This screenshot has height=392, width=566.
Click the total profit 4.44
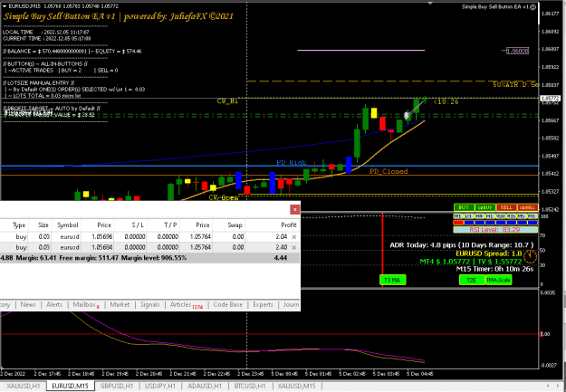click(x=281, y=258)
